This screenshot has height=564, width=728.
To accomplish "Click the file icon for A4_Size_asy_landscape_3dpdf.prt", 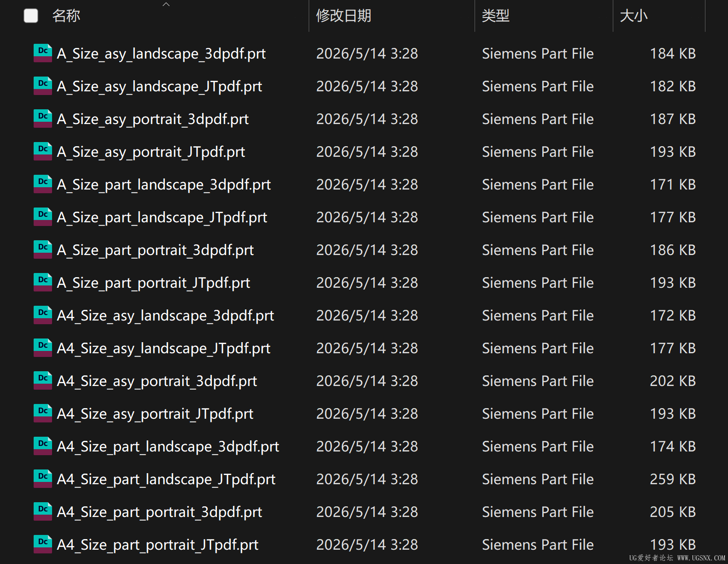I will 43,315.
